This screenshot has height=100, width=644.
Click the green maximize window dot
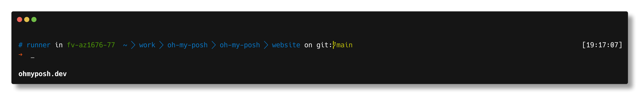click(x=34, y=19)
